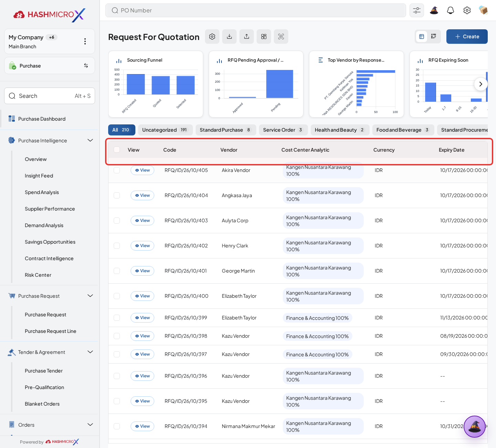The image size is (496, 448).
Task: Select checkbox for RFQ/ID/26/10/402 row
Action: coord(117,246)
